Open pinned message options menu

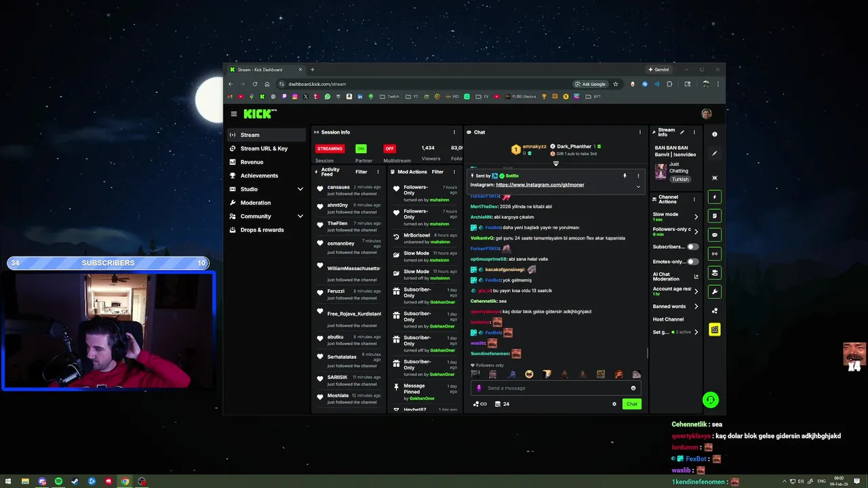coord(638,176)
